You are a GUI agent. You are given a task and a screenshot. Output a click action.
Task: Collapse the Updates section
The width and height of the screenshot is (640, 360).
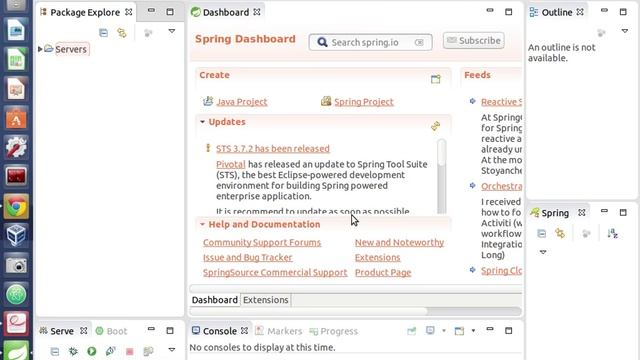pos(202,122)
